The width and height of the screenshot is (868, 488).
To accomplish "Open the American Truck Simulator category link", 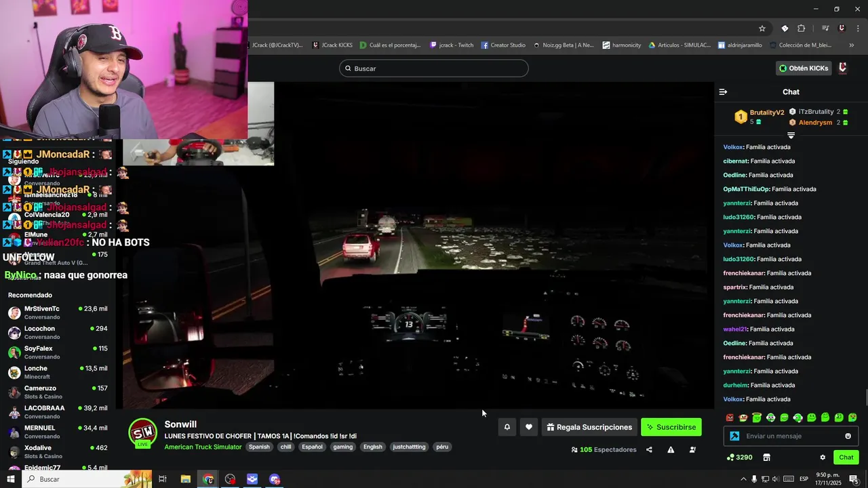I will coord(203,447).
